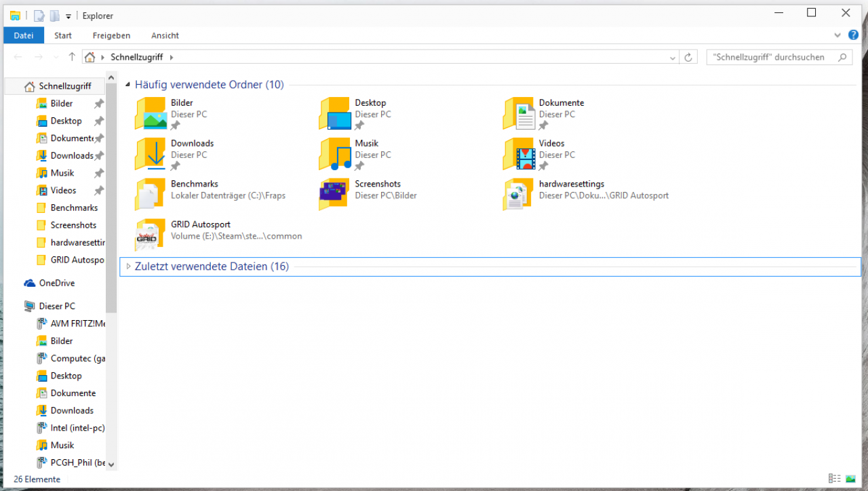Screen dimensions: 868x491
Task: Click the home icon in the address bar
Action: (90, 58)
